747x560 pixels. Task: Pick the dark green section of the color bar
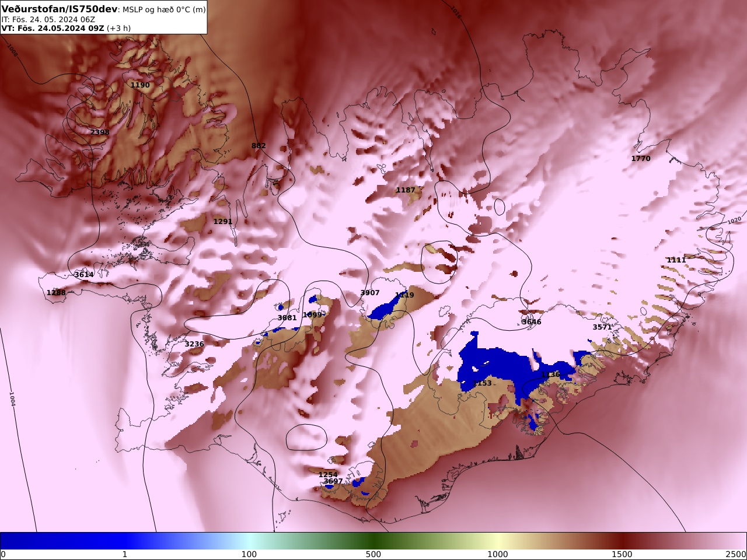[373, 541]
